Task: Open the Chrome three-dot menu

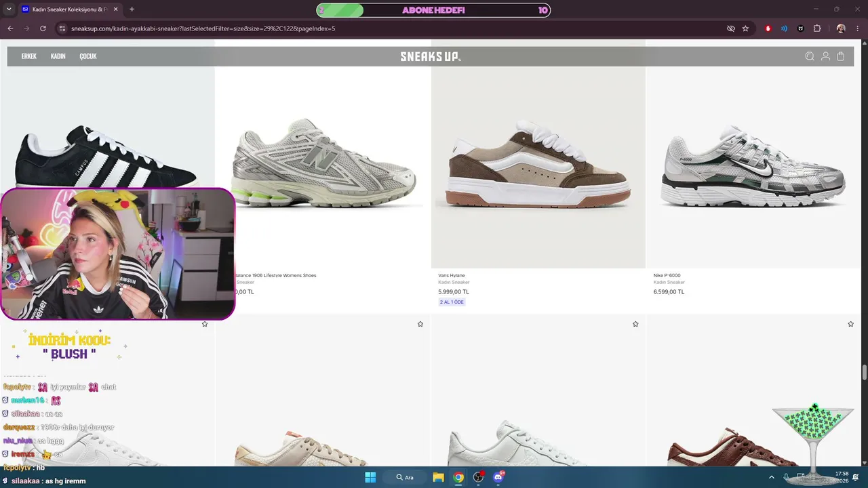Action: (x=858, y=28)
